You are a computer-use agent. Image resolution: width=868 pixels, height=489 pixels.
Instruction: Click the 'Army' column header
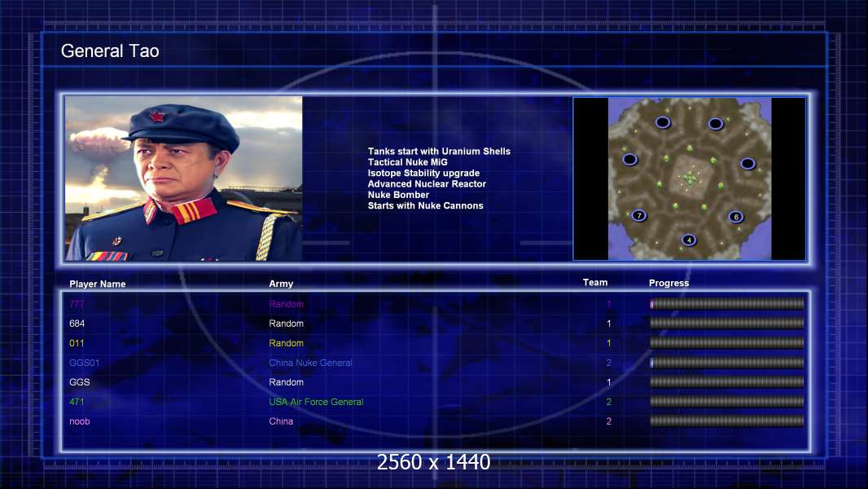(x=281, y=284)
